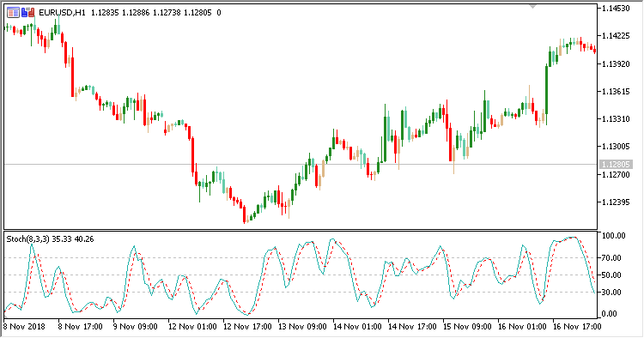Click the Stochastic 50.00 level label

tap(611, 275)
